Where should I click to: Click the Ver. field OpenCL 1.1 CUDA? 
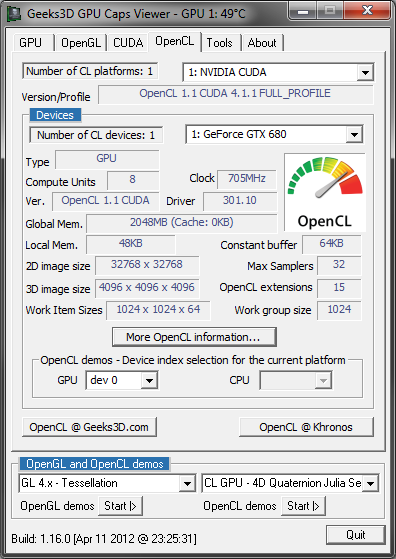click(x=106, y=201)
